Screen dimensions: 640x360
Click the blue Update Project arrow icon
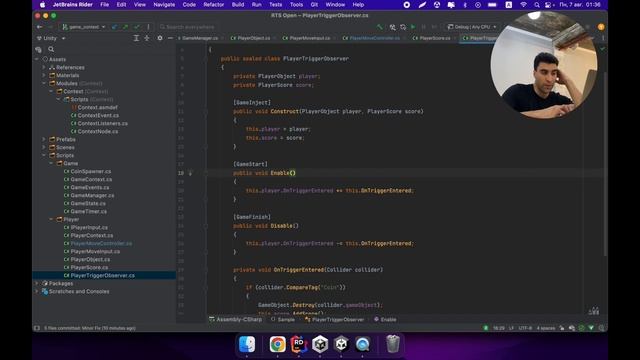(x=115, y=27)
